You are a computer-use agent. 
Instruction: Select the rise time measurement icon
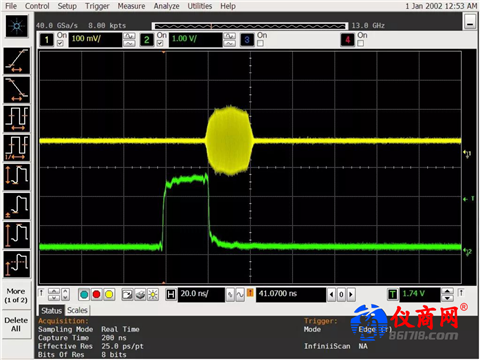click(17, 61)
